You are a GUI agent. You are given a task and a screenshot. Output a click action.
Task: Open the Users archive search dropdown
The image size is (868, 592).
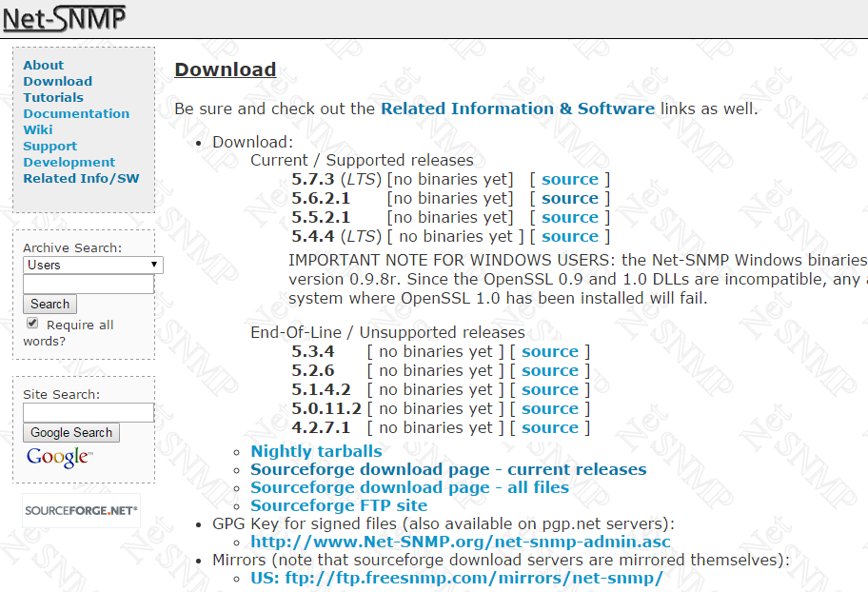(x=93, y=265)
